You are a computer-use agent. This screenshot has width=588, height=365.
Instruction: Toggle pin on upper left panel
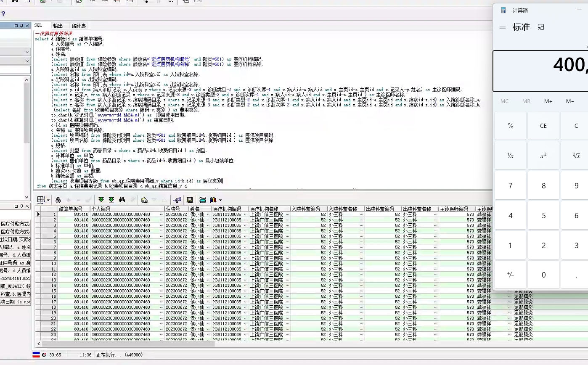22,26
